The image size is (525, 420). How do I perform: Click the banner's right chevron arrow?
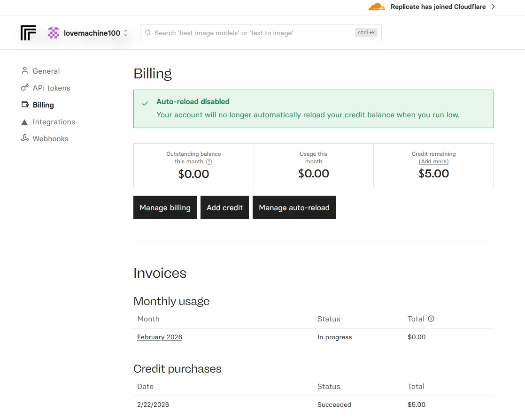pyautogui.click(x=493, y=7)
